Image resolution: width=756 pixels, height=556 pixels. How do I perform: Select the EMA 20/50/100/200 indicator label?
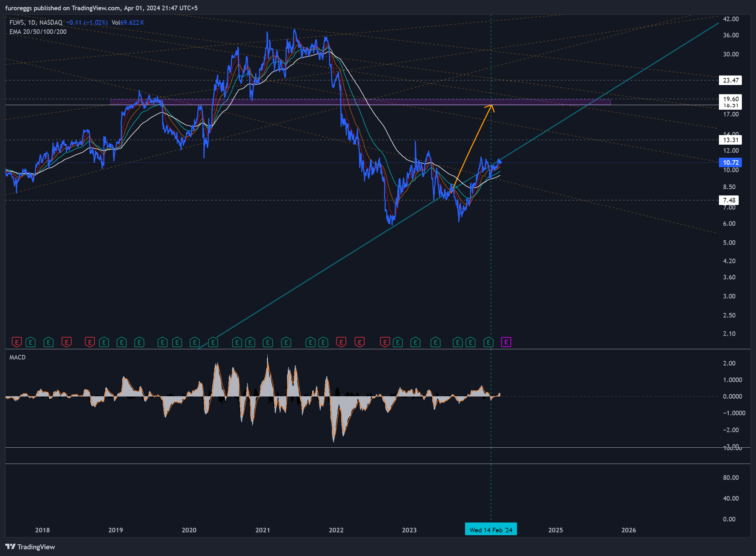coord(38,32)
